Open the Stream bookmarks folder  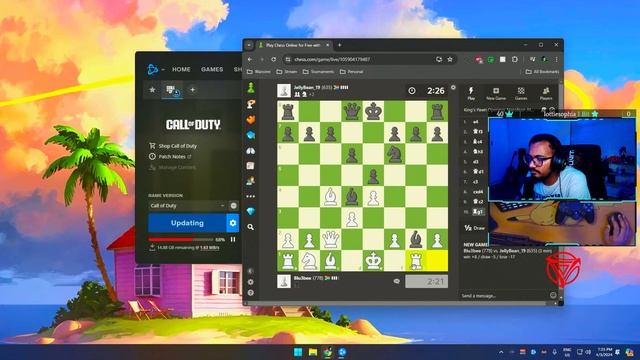(x=287, y=71)
